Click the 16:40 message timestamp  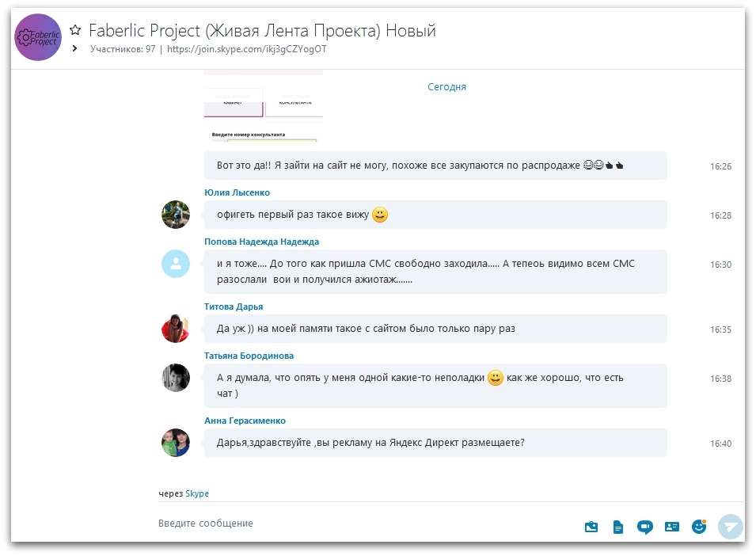[720, 444]
